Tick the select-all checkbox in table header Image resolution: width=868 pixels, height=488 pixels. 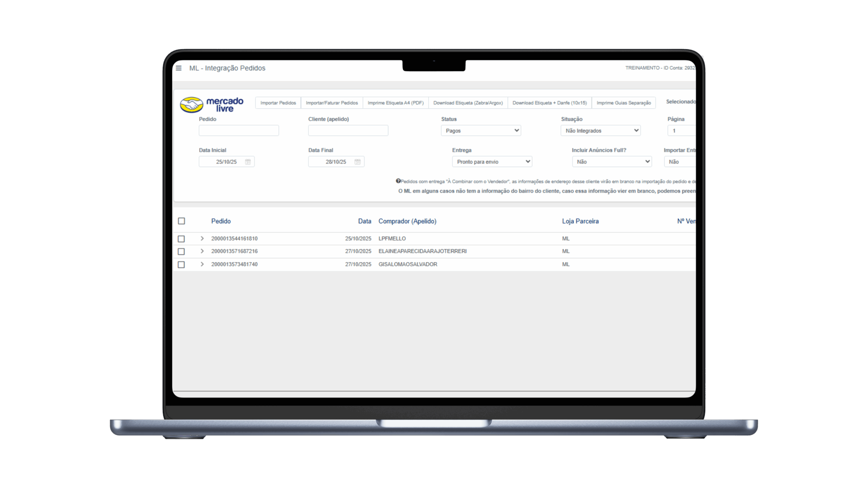coord(181,221)
